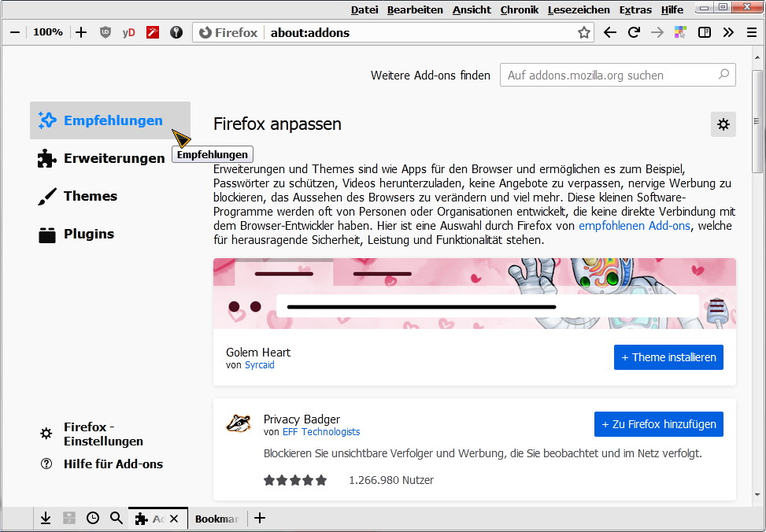
Task: Click the colorful tiles extension icon
Action: point(680,33)
